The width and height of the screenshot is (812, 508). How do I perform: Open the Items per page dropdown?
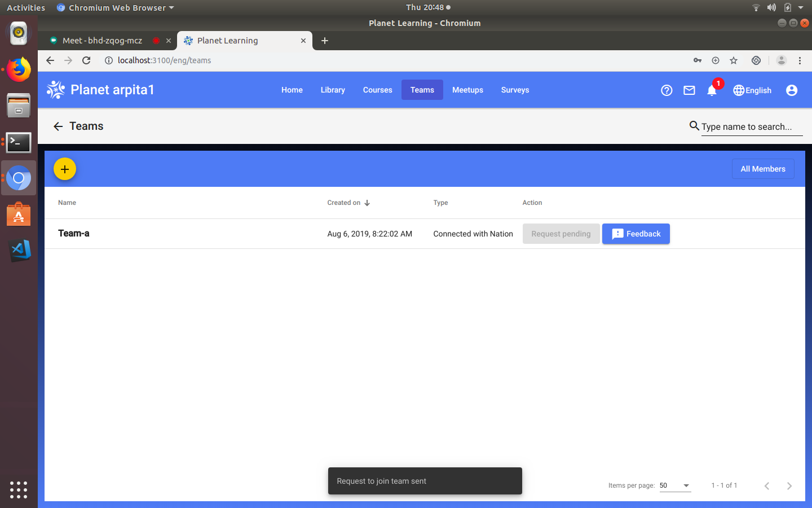pos(675,485)
